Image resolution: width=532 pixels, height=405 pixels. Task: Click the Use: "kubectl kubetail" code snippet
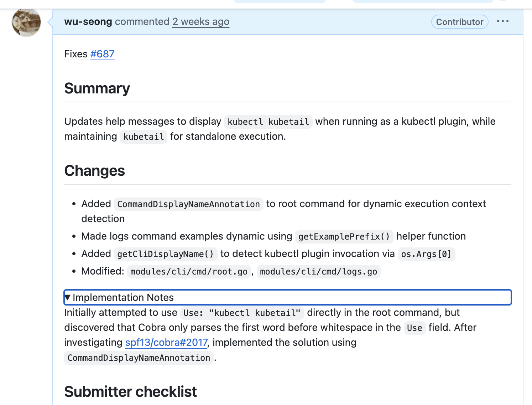pos(242,313)
